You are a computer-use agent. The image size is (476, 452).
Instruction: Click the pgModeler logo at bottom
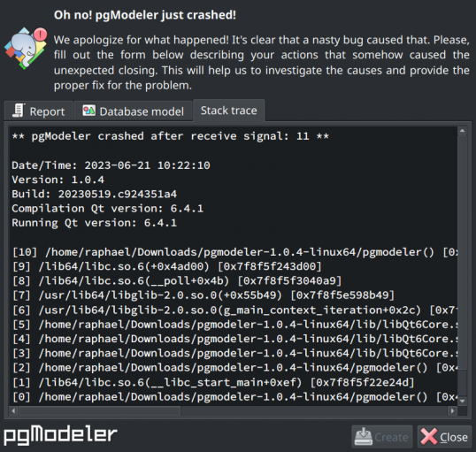point(60,434)
